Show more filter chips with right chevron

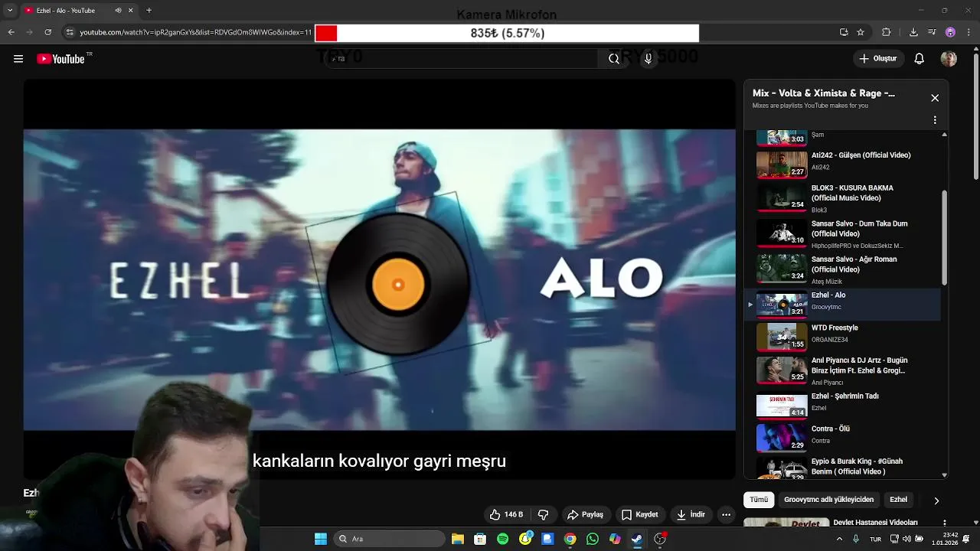click(x=936, y=500)
